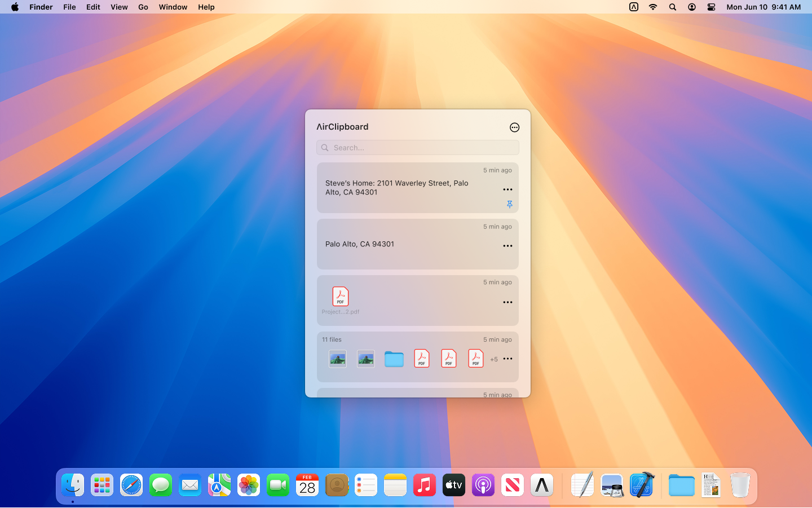812x508 pixels.
Task: Click the AirClipboard title
Action: pos(342,127)
